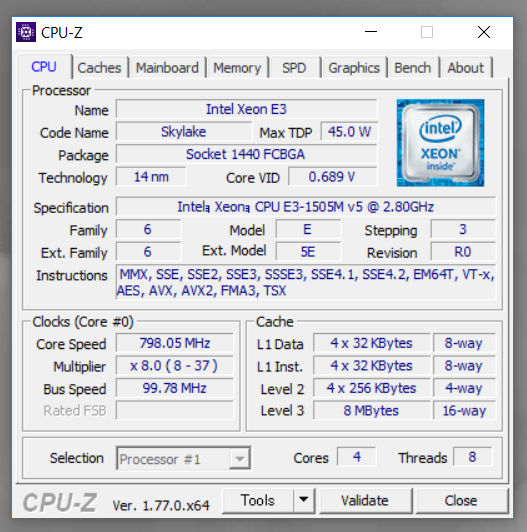Close the CPU-Z window with X
Screen dimensions: 527x532
coord(484,32)
